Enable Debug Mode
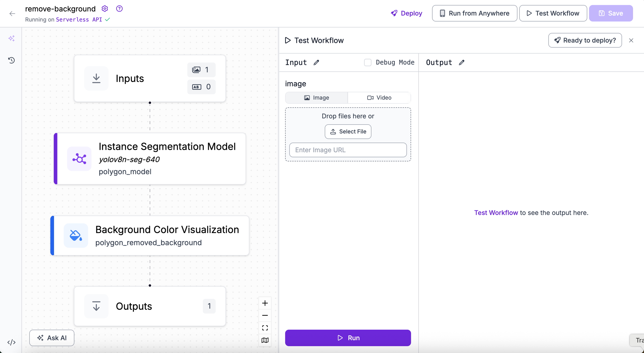The image size is (644, 353). pyautogui.click(x=368, y=62)
